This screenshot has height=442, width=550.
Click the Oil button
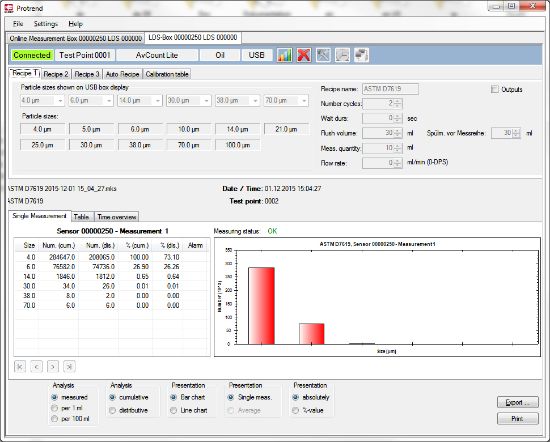tap(220, 55)
